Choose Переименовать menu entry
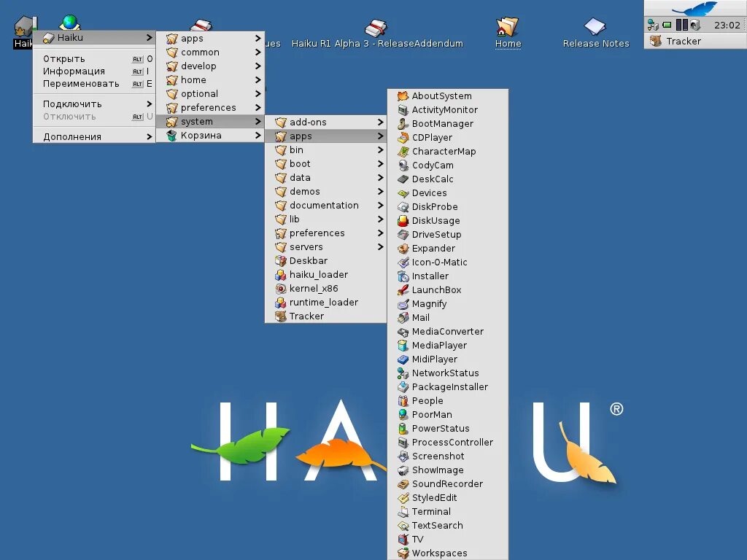 click(94, 83)
